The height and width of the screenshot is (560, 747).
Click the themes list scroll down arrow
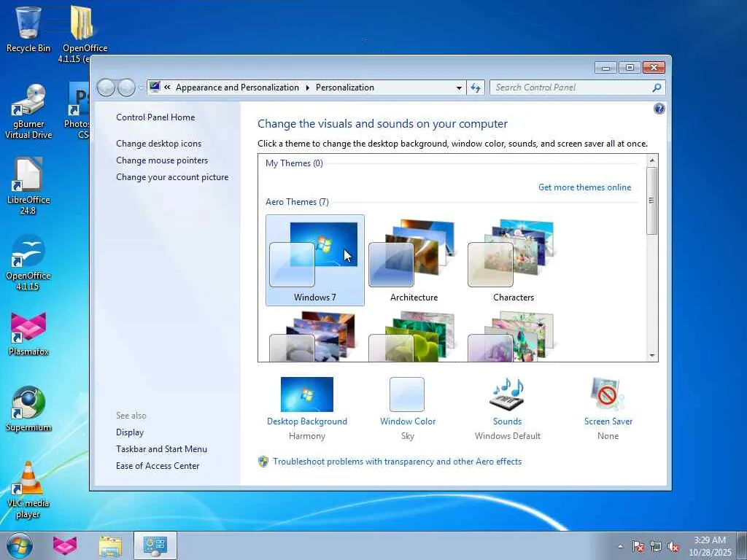(x=652, y=355)
